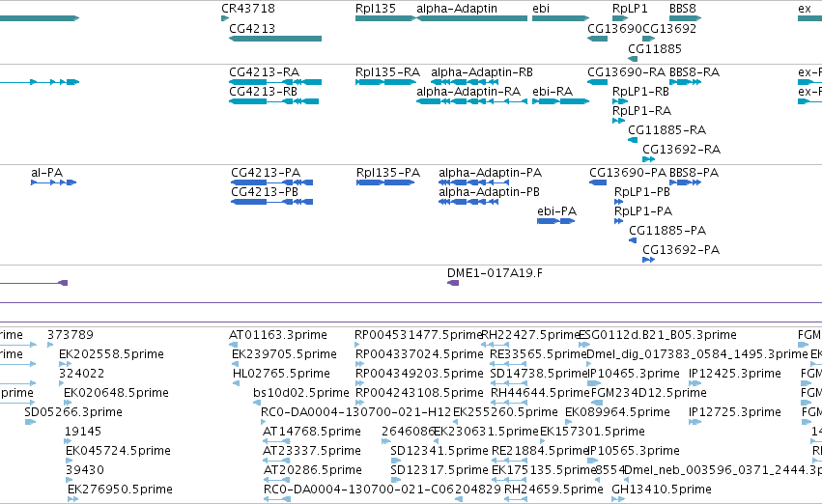The image size is (822, 504).
Task: Select the BBS8-RA transcript label
Action: click(x=694, y=72)
